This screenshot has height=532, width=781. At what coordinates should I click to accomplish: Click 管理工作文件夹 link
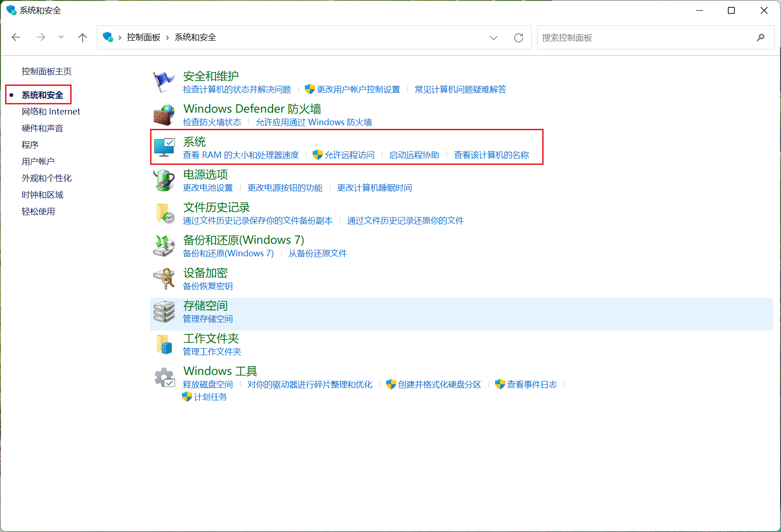coord(212,351)
